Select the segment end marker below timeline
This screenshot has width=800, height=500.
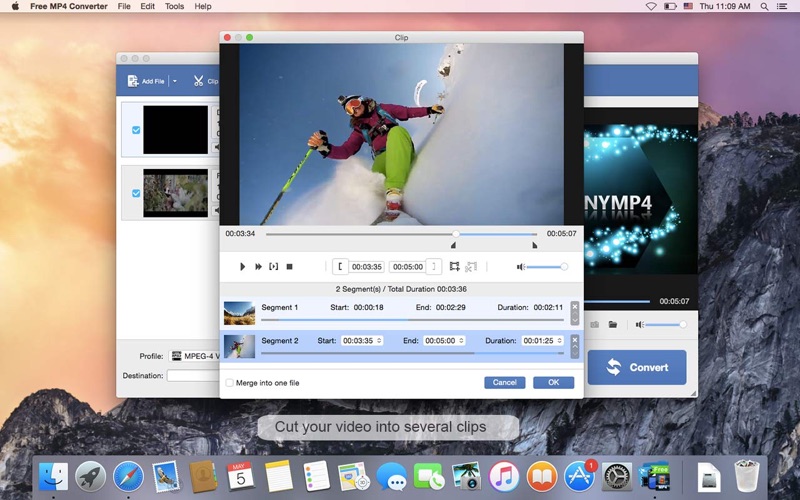pyautogui.click(x=534, y=245)
